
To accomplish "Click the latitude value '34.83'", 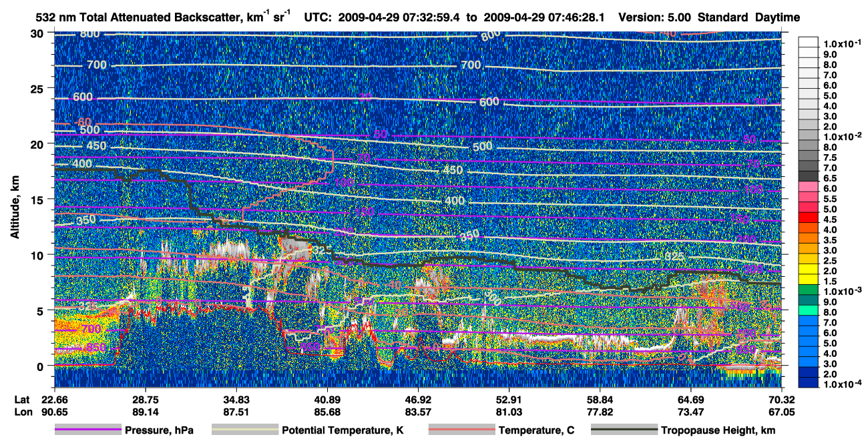I will [236, 400].
